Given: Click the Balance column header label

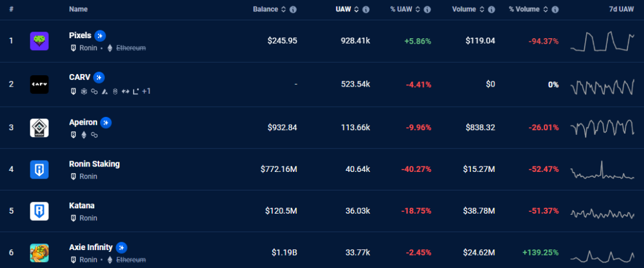Looking at the screenshot, I should coord(265,9).
